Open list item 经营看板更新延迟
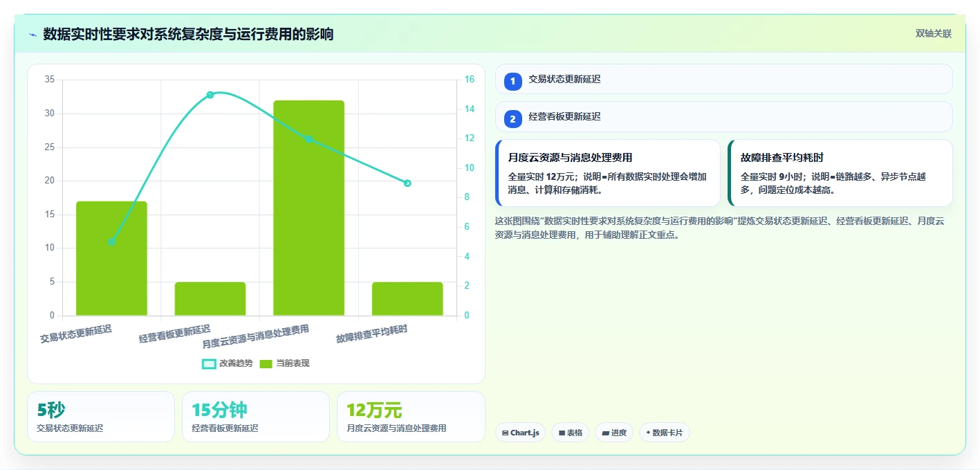The height and width of the screenshot is (470, 980). (723, 116)
